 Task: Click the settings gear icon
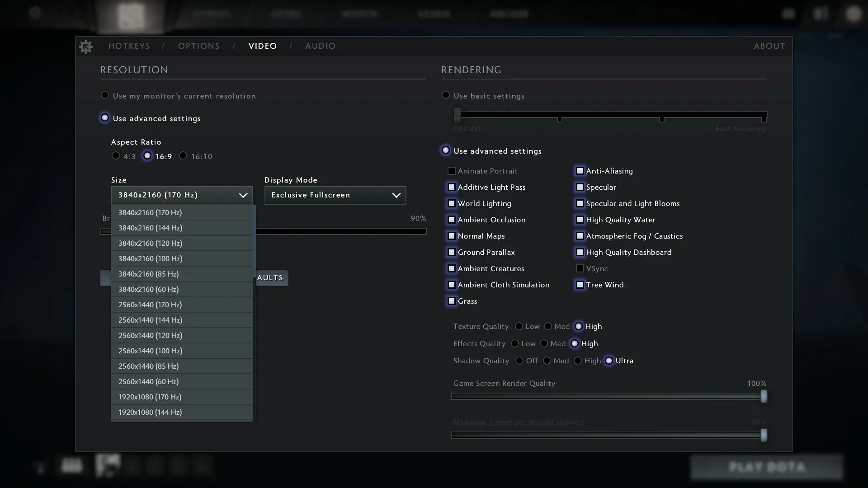[x=86, y=47]
